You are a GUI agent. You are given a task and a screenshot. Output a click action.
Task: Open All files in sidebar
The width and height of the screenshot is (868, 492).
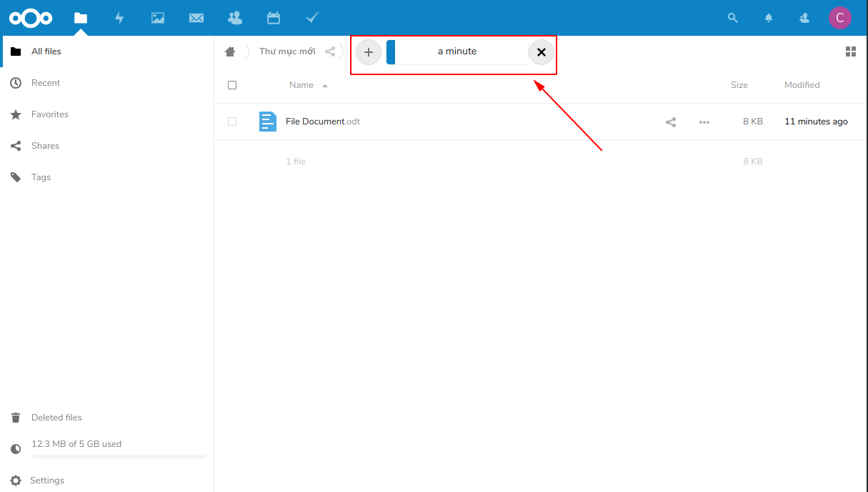click(x=107, y=51)
